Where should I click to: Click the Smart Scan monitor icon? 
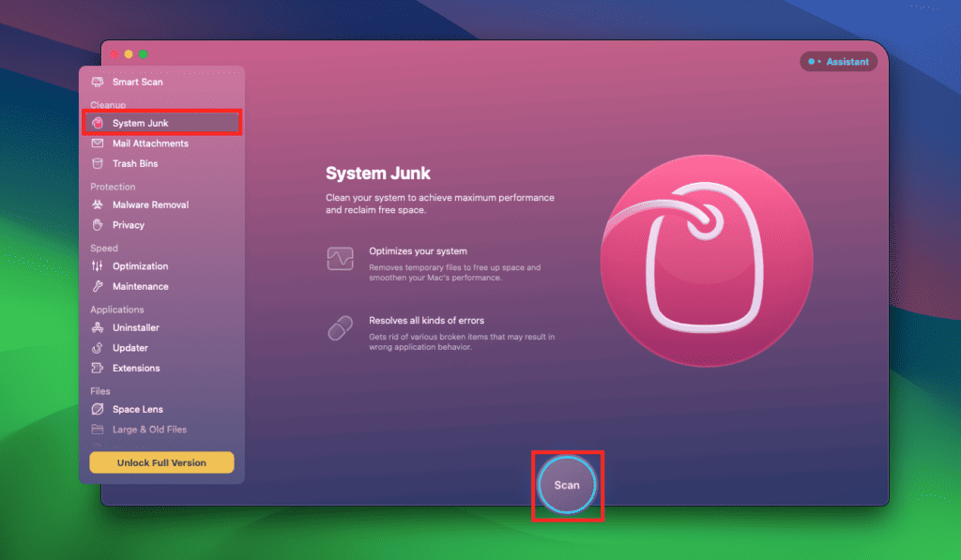point(98,82)
